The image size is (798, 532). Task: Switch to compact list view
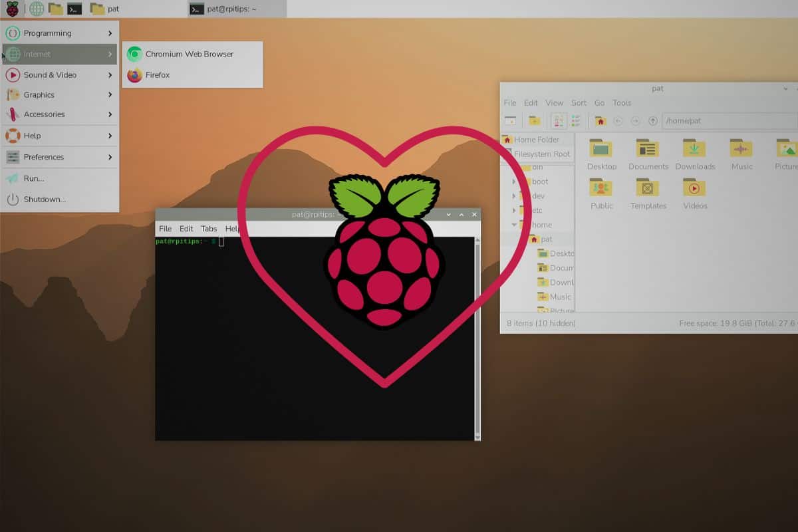(576, 120)
